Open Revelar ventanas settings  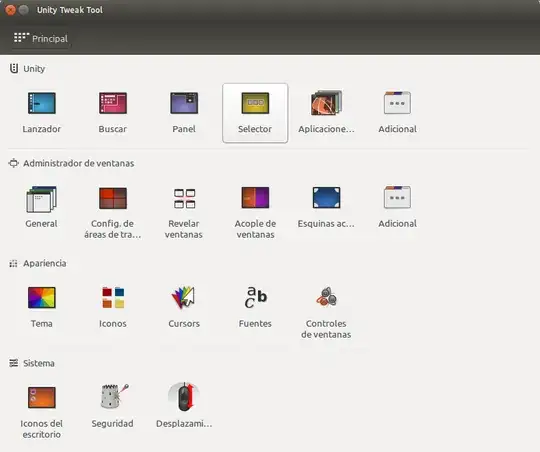(x=184, y=213)
